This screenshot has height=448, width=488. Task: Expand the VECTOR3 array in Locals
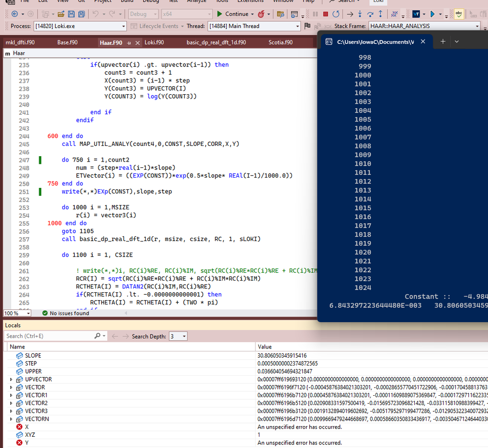pos(11,411)
